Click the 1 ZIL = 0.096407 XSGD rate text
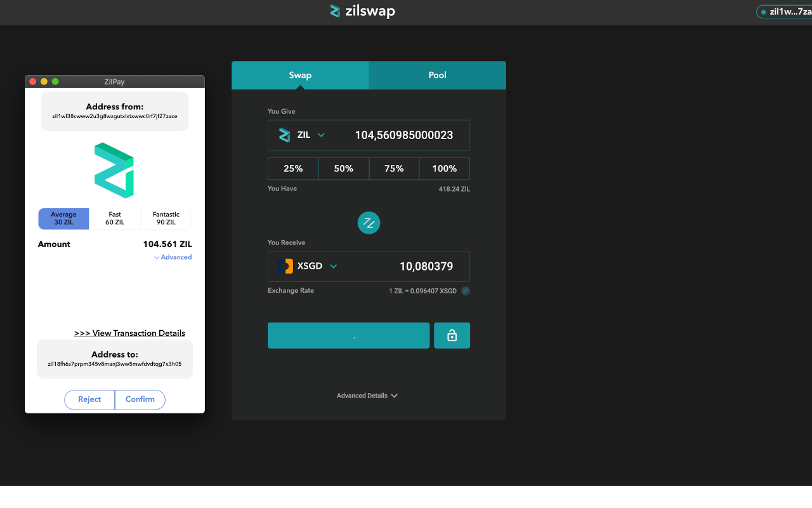 422,291
